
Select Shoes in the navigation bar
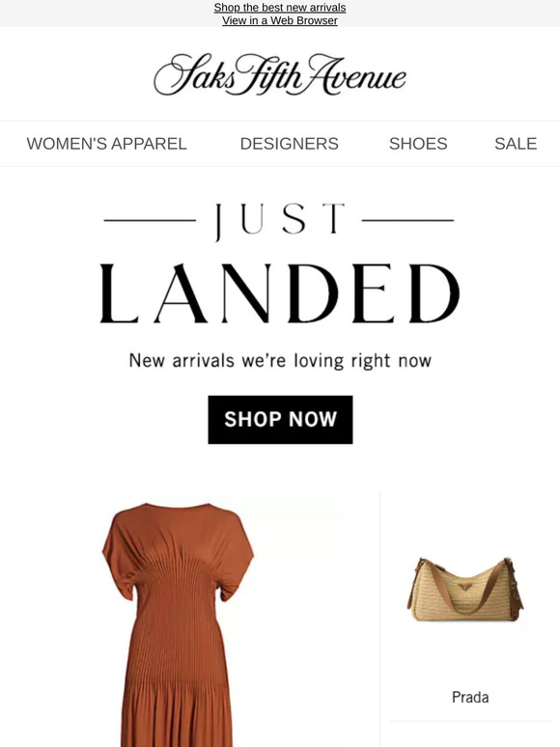(x=418, y=144)
